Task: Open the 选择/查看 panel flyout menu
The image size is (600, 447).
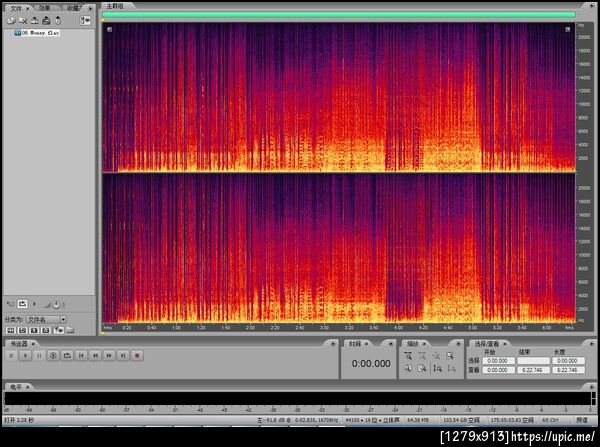Action: point(590,343)
